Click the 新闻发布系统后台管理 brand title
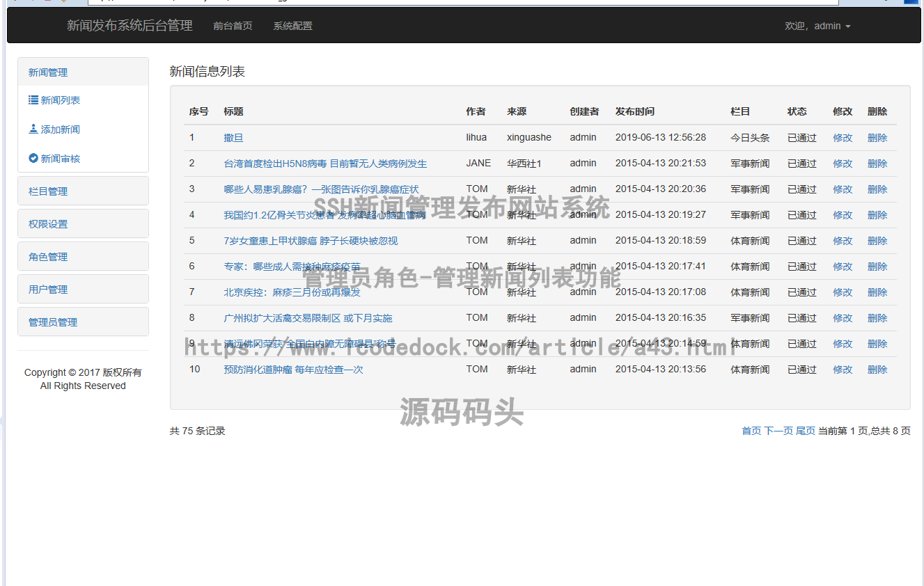 click(x=130, y=26)
